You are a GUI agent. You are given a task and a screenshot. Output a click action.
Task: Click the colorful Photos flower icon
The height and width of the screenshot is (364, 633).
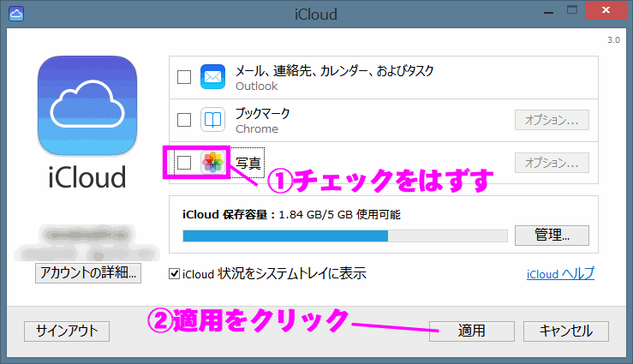click(212, 163)
